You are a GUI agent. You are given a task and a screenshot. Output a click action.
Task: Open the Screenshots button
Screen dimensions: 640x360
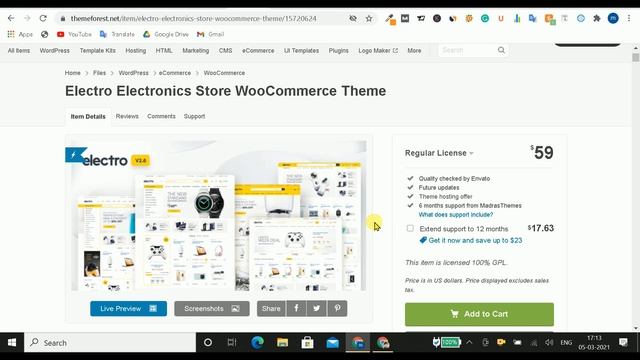(212, 309)
